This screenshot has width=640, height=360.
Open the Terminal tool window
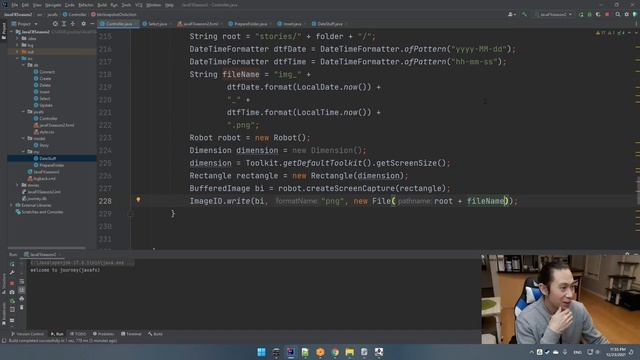tap(131, 334)
